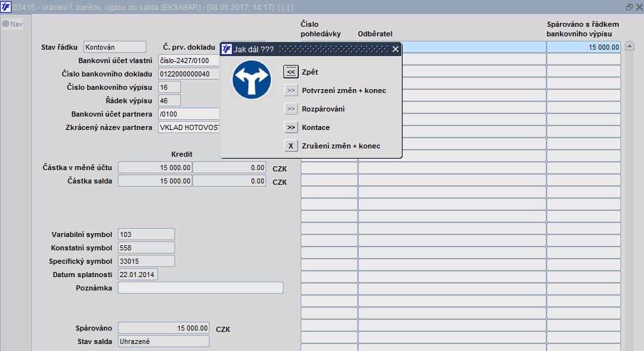Select Číslo bankovního výpisu field 16
Image resolution: width=644 pixels, height=351 pixels.
tap(169, 87)
